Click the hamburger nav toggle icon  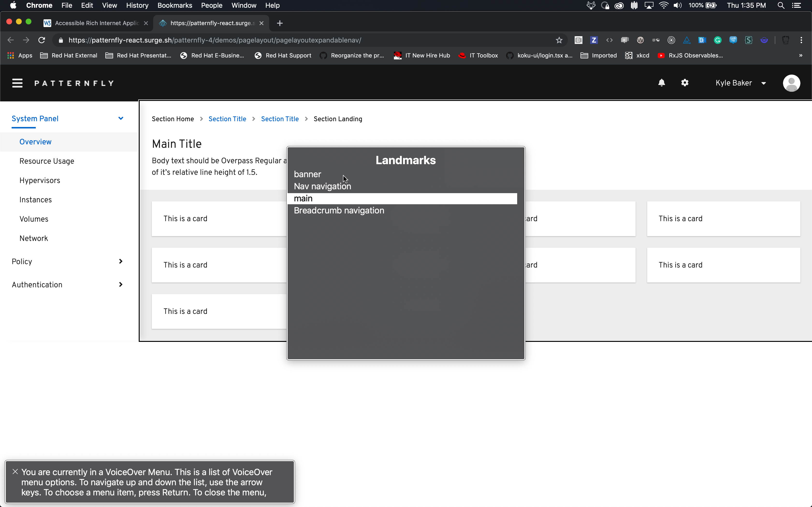coord(17,83)
